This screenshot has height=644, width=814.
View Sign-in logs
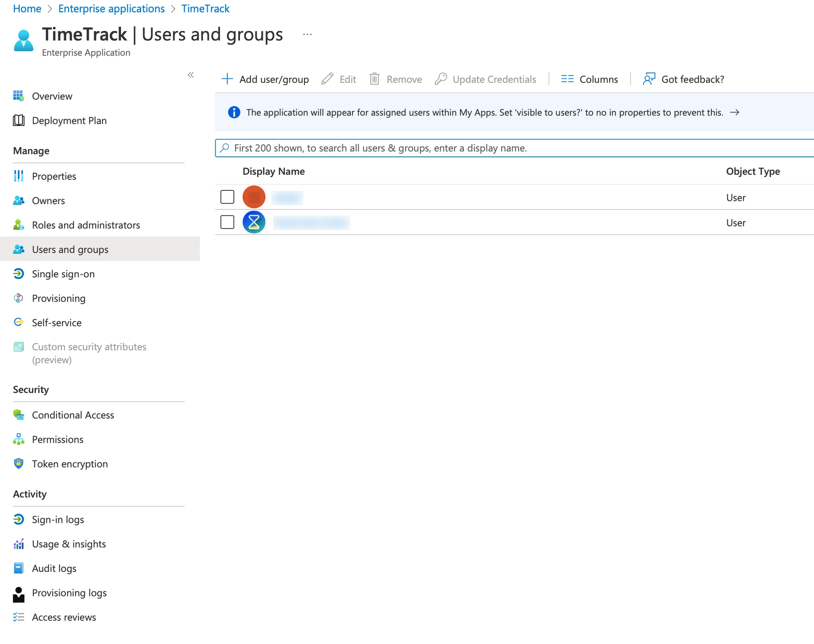(x=58, y=519)
